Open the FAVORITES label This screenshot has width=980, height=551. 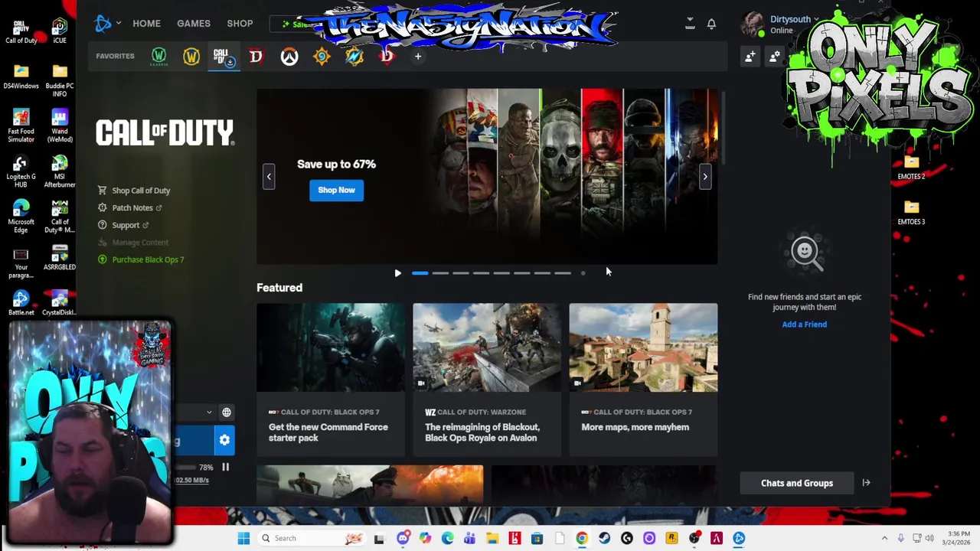tap(115, 56)
